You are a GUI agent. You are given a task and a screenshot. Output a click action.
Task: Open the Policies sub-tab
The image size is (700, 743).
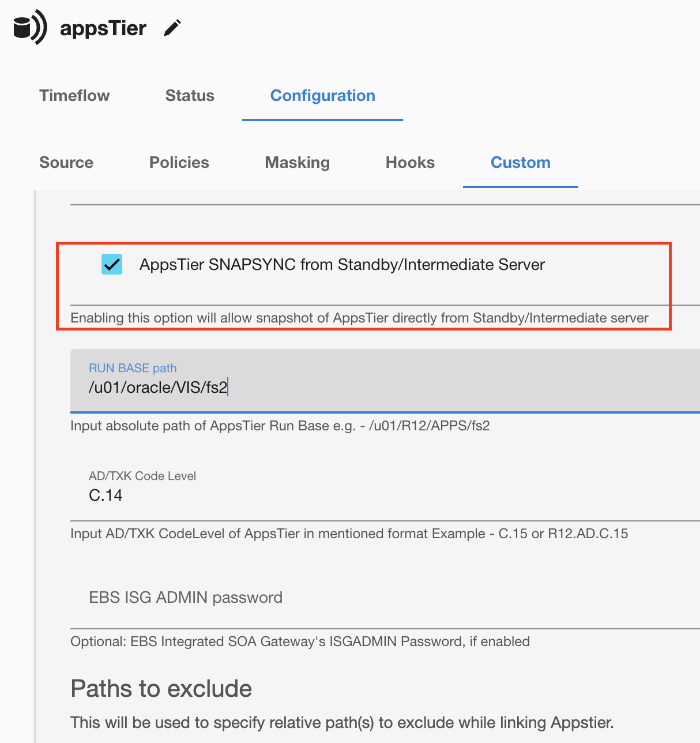(x=179, y=163)
